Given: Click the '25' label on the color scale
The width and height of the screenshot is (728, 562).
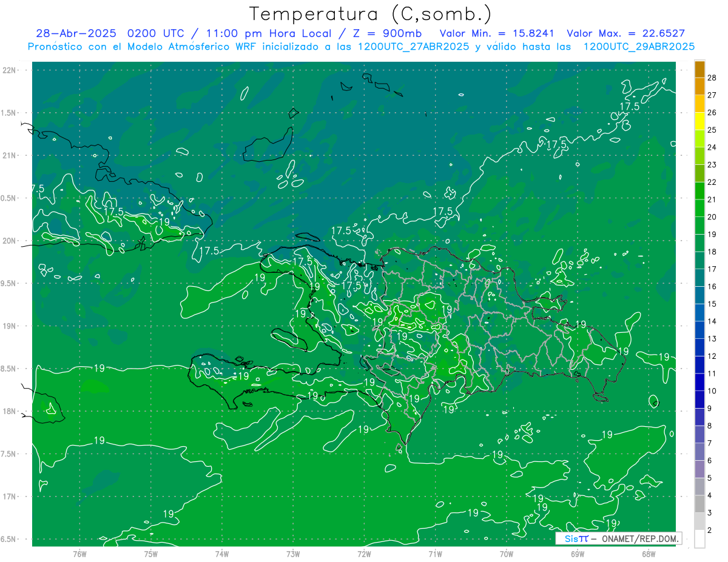Looking at the screenshot, I should click(x=712, y=130).
